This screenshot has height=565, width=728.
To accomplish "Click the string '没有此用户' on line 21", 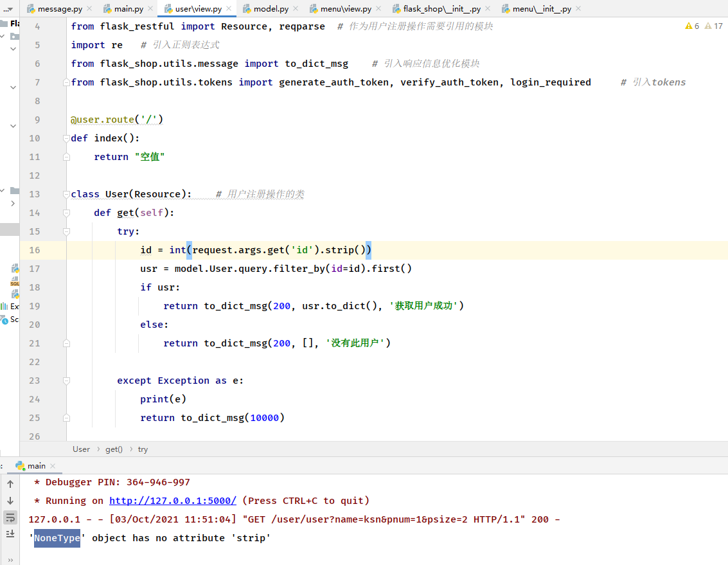I will [x=355, y=343].
